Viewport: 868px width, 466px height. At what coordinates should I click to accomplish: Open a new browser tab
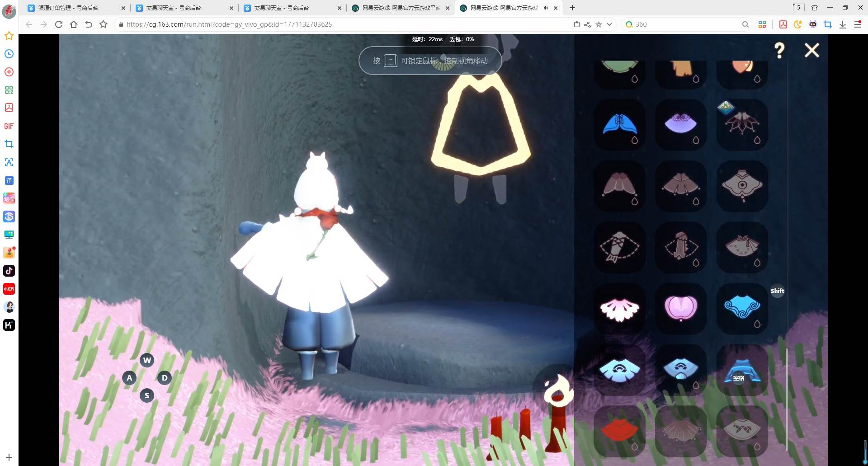(x=572, y=8)
